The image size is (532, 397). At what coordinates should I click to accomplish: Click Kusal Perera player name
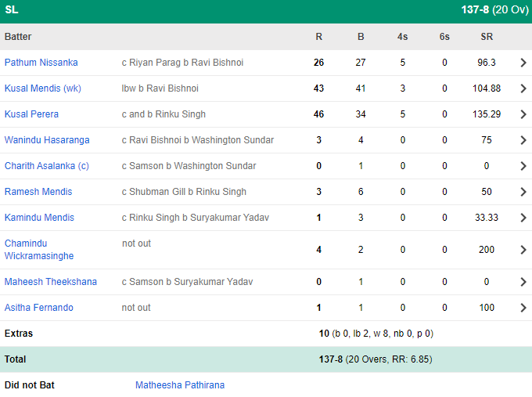pos(31,114)
